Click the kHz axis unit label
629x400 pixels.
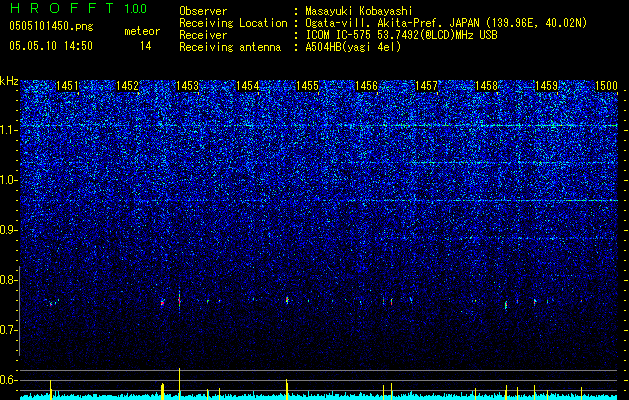[9, 81]
